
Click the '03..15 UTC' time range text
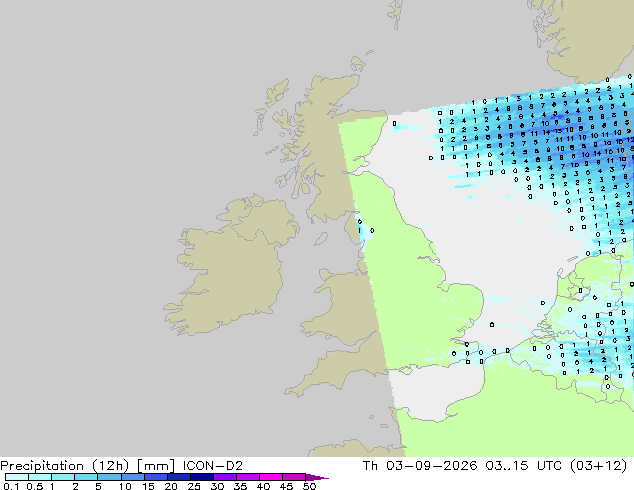tap(524, 466)
